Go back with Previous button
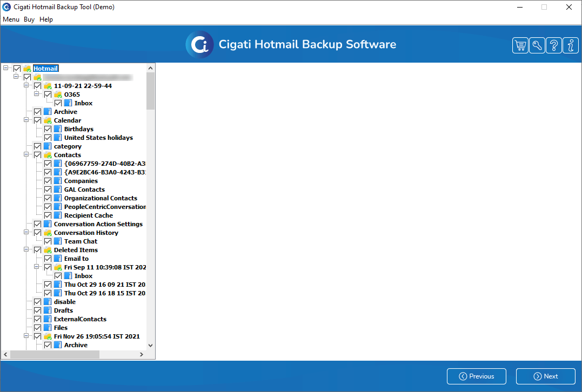This screenshot has width=582, height=392. click(476, 376)
